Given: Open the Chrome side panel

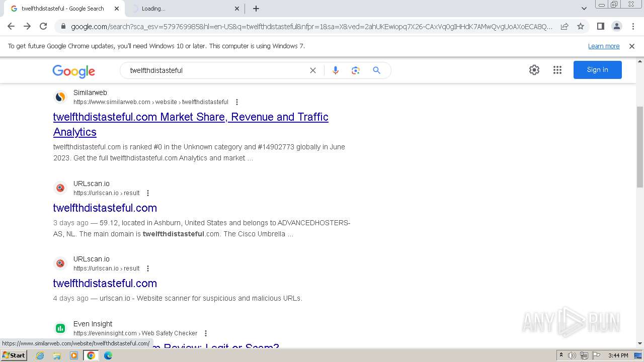Looking at the screenshot, I should [x=600, y=26].
